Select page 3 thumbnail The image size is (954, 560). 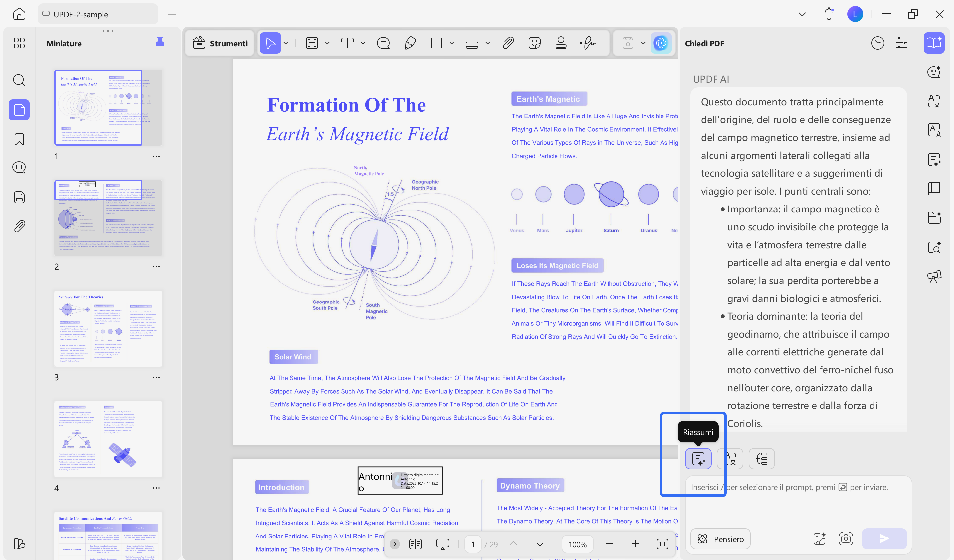(x=108, y=328)
